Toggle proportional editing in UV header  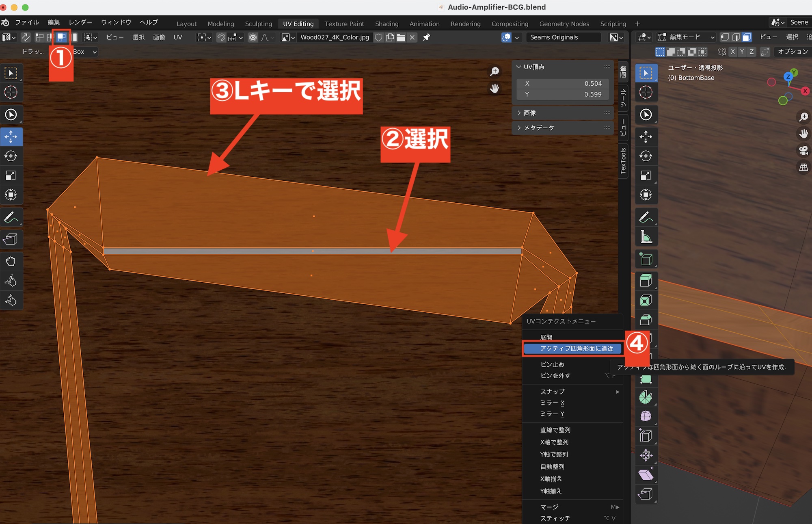click(253, 37)
